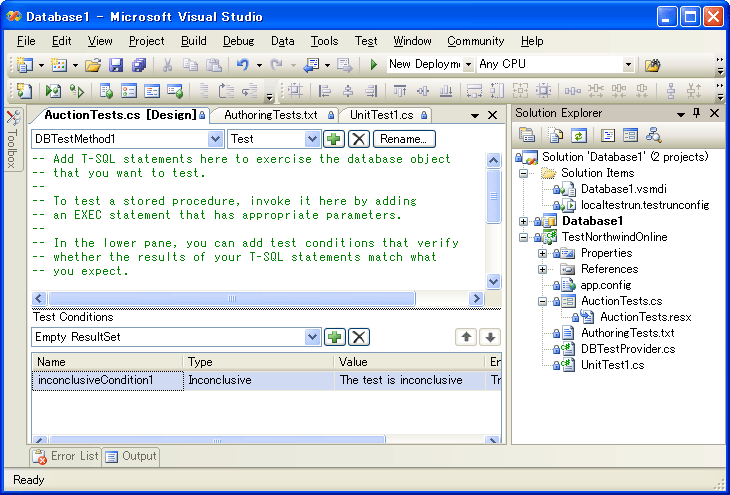Open the Build menu

(x=194, y=41)
